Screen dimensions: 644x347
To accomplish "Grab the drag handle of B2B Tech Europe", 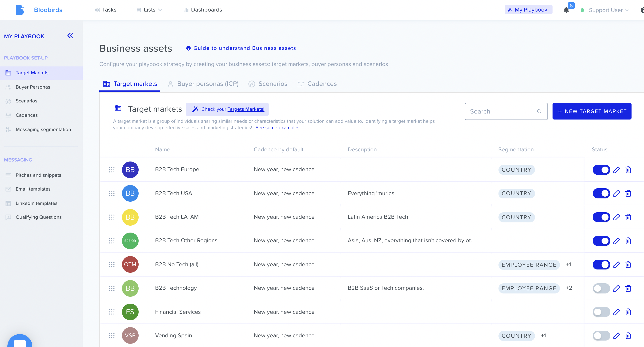I will tap(112, 170).
